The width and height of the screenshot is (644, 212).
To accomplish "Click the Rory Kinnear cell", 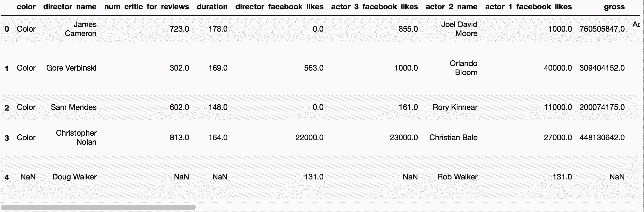I will pos(455,107).
